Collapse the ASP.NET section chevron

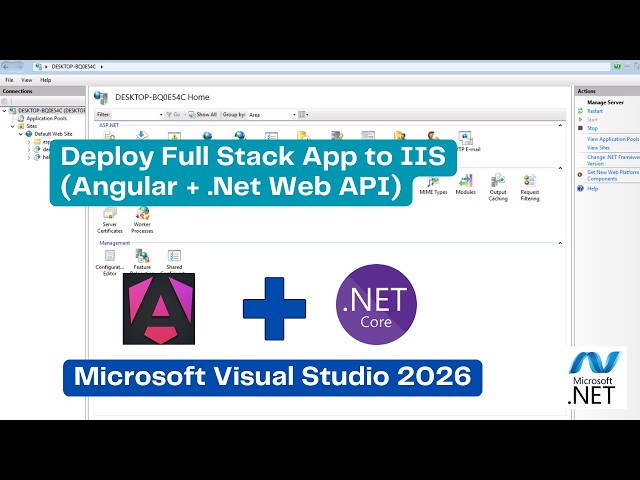pyautogui.click(x=560, y=125)
